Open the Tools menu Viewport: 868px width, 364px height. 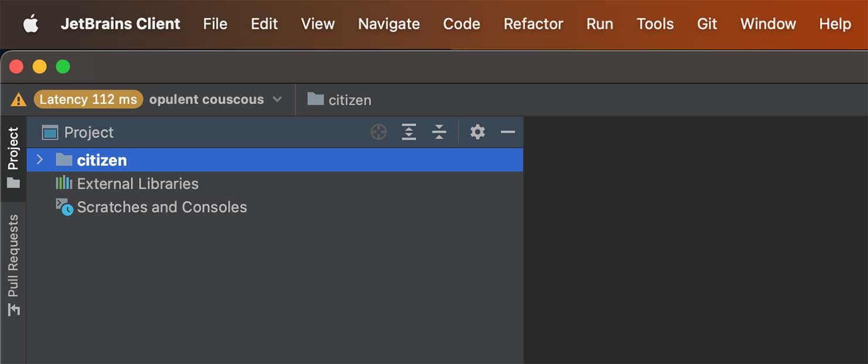point(655,24)
